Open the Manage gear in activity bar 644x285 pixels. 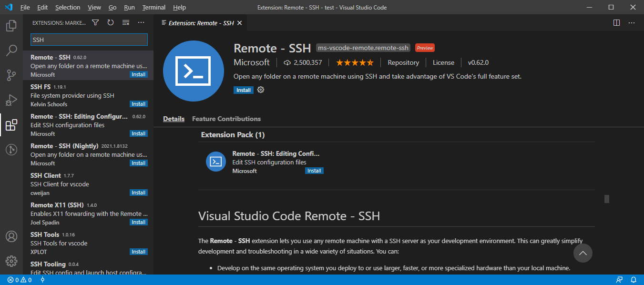point(11,261)
